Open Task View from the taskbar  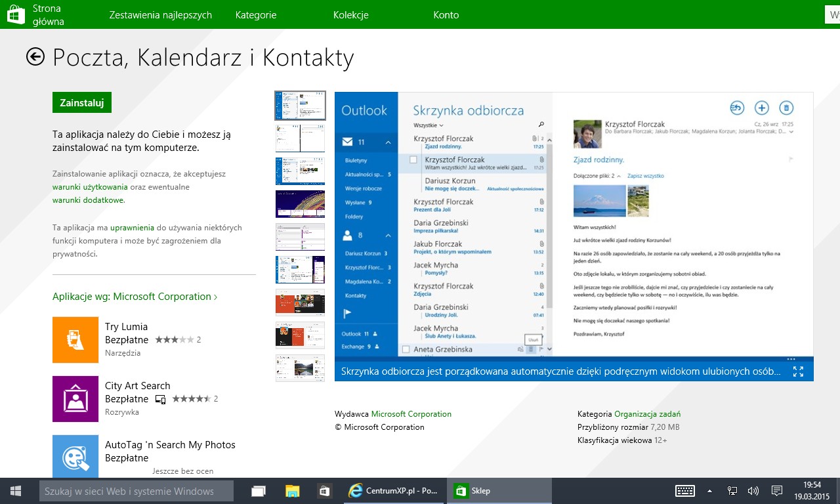259,491
